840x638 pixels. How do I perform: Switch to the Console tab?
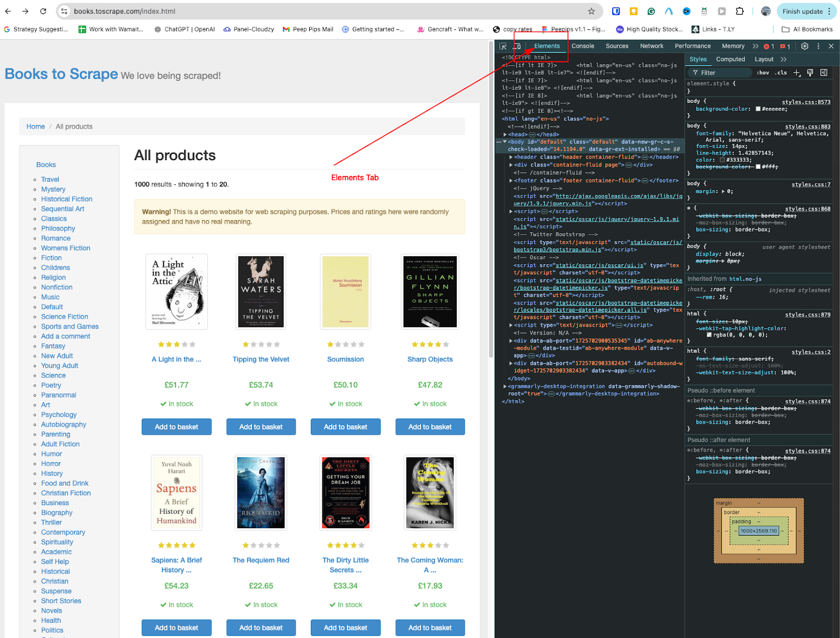[582, 46]
